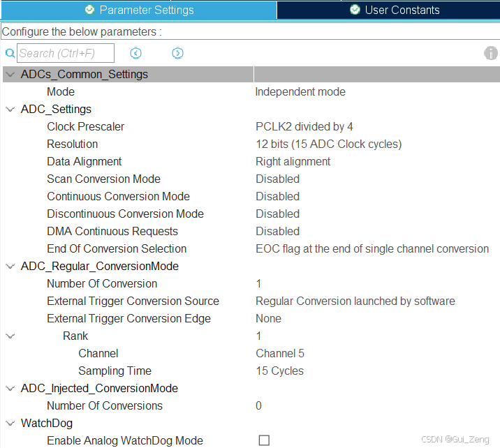The image size is (500, 448).
Task: Click the search magnifier icon
Action: click(10, 53)
